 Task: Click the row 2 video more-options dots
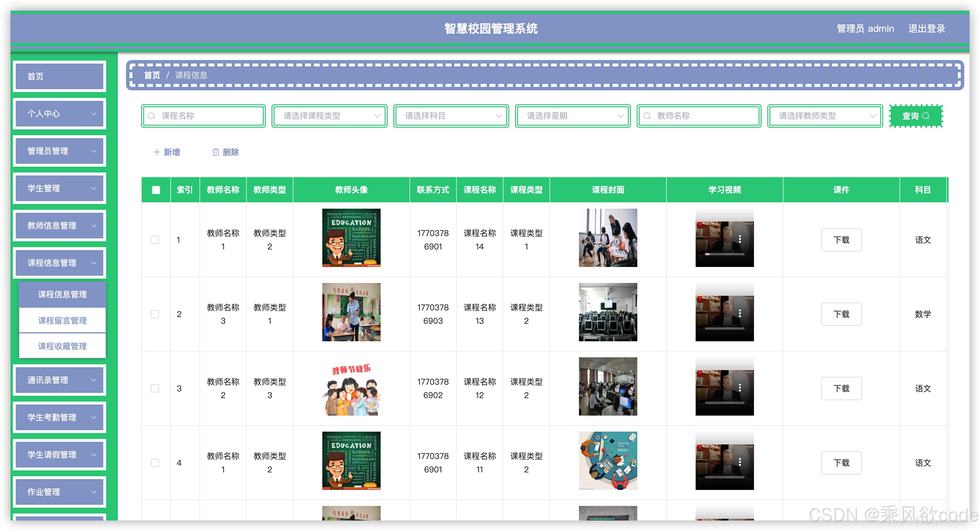click(740, 313)
